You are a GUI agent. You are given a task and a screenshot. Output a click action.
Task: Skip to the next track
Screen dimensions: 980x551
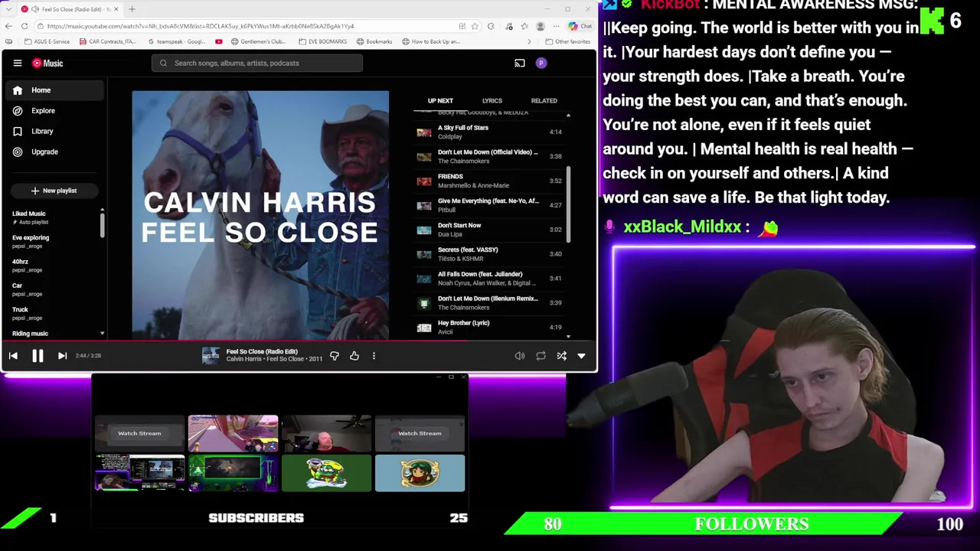[x=62, y=356]
